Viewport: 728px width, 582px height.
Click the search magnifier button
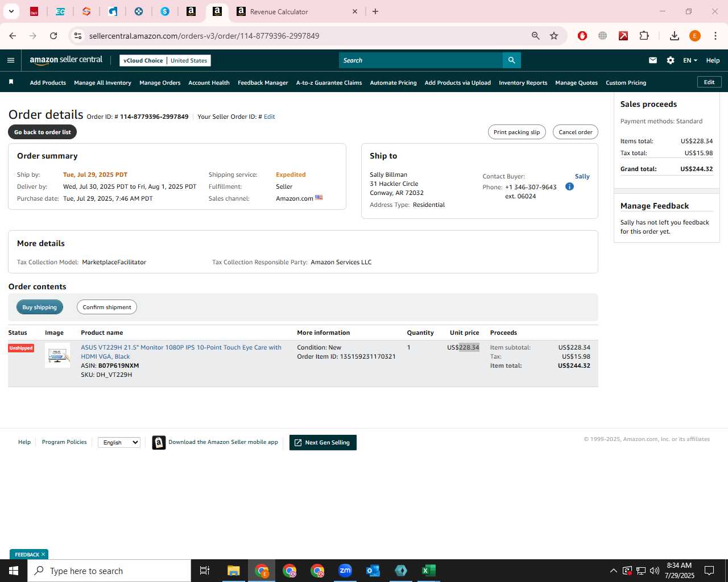click(x=511, y=60)
